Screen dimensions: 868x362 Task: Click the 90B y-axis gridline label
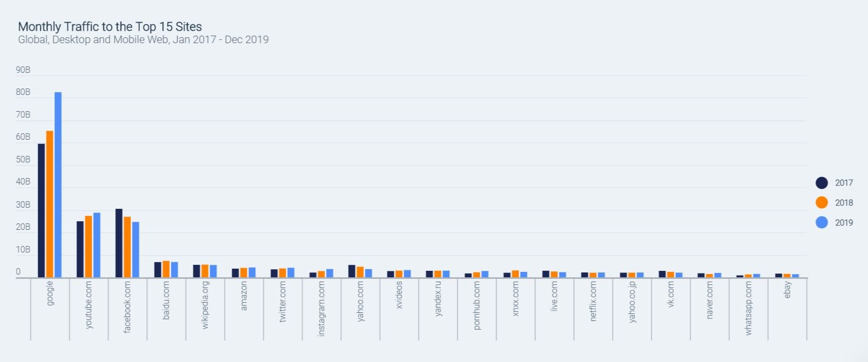point(23,70)
